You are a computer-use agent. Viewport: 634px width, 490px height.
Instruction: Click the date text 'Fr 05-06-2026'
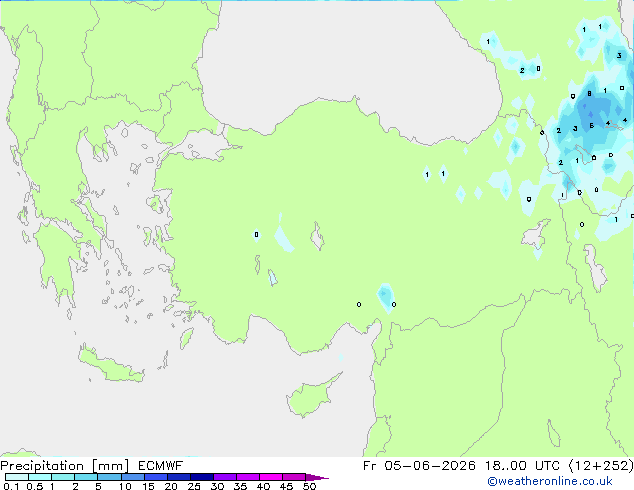point(419,466)
